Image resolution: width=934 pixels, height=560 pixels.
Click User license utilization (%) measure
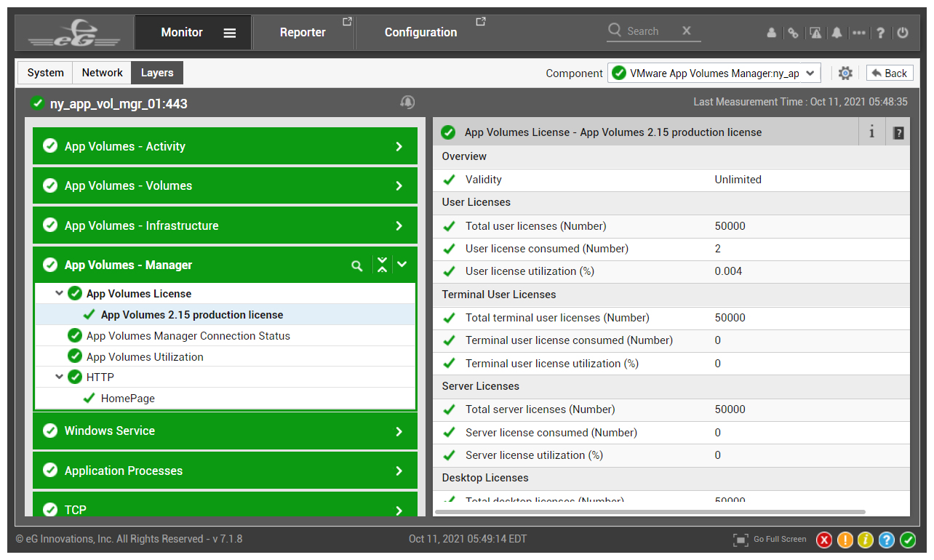[x=530, y=271]
